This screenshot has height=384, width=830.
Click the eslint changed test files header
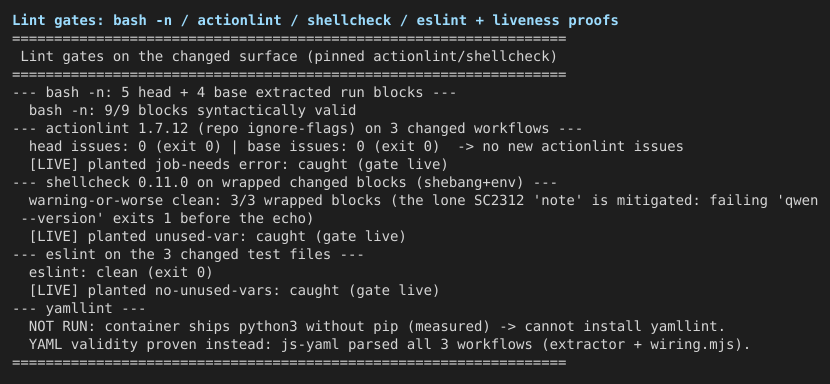pos(188,255)
